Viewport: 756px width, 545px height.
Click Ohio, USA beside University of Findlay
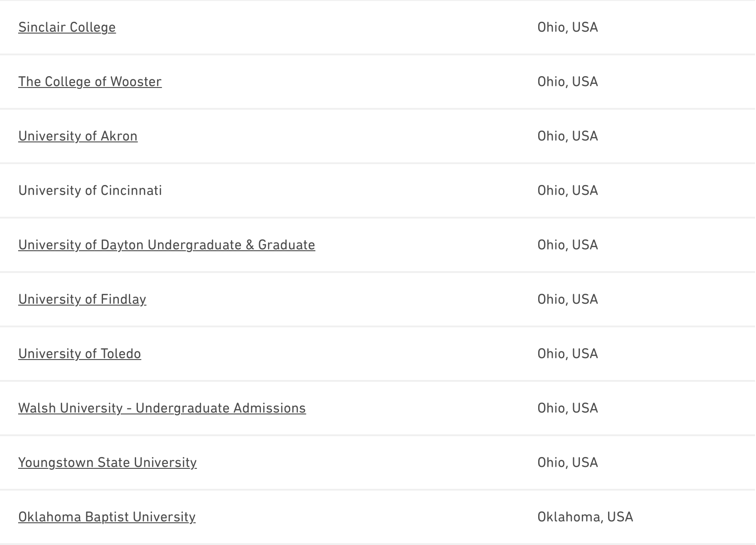click(567, 299)
